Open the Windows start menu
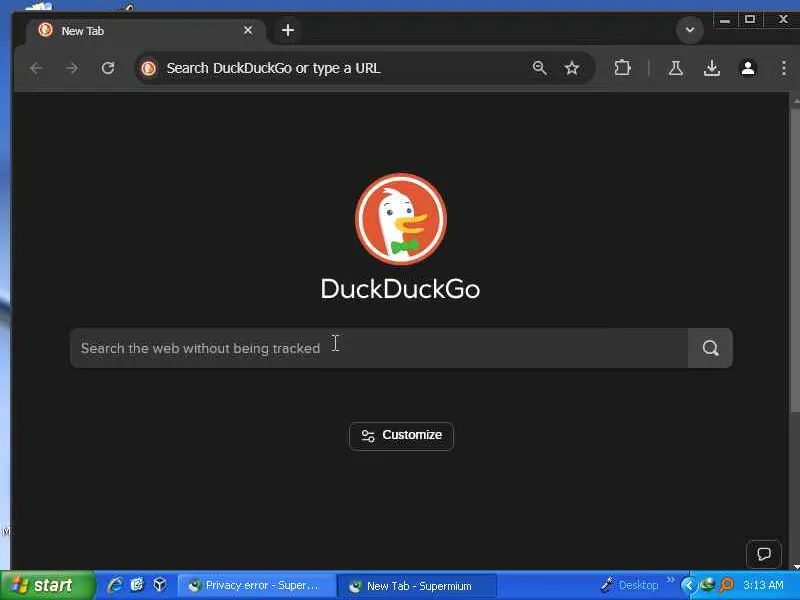Image resolution: width=800 pixels, height=600 pixels. point(47,585)
